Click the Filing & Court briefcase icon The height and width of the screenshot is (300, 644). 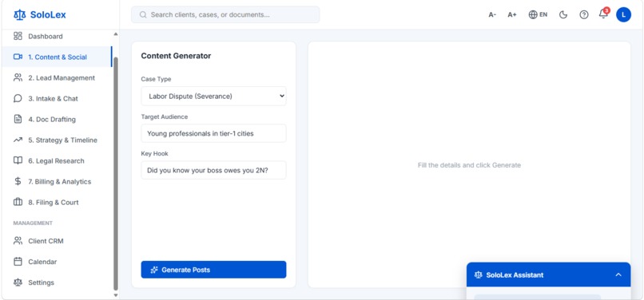(x=18, y=203)
